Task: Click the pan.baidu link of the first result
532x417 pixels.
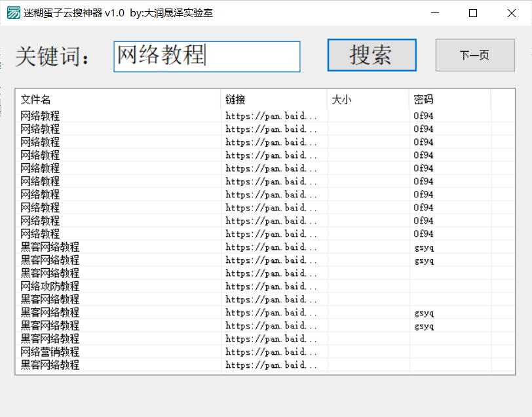Action: click(x=262, y=115)
